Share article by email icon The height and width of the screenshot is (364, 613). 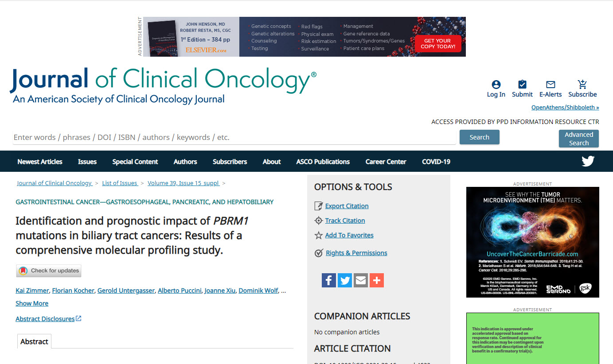click(361, 280)
